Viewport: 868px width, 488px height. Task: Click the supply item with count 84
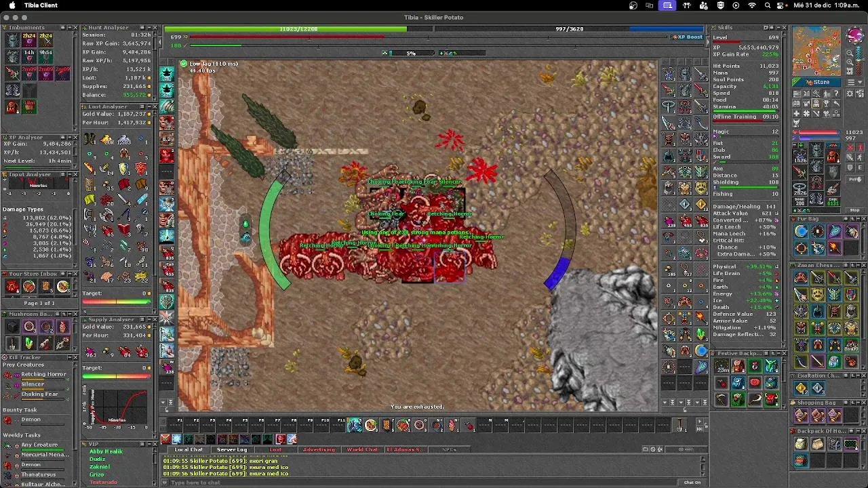click(124, 351)
